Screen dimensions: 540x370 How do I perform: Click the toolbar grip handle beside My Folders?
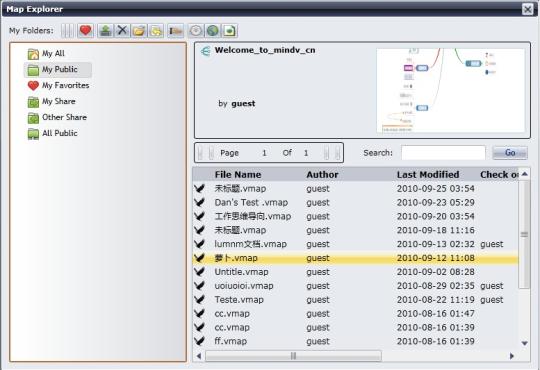(68, 31)
